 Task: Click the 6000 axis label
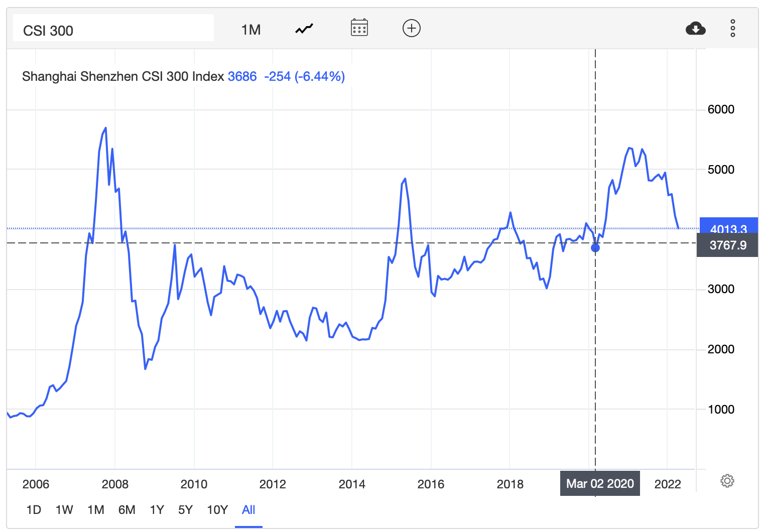pyautogui.click(x=721, y=109)
